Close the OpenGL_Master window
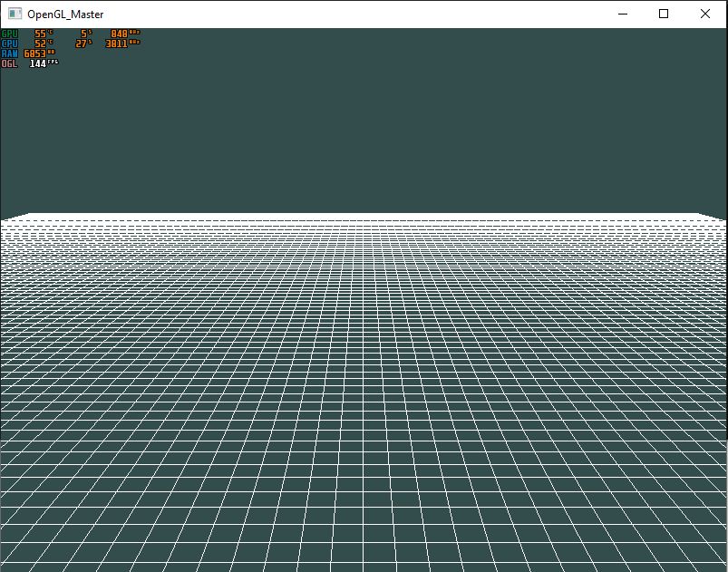This screenshot has width=728, height=572. pos(704,14)
